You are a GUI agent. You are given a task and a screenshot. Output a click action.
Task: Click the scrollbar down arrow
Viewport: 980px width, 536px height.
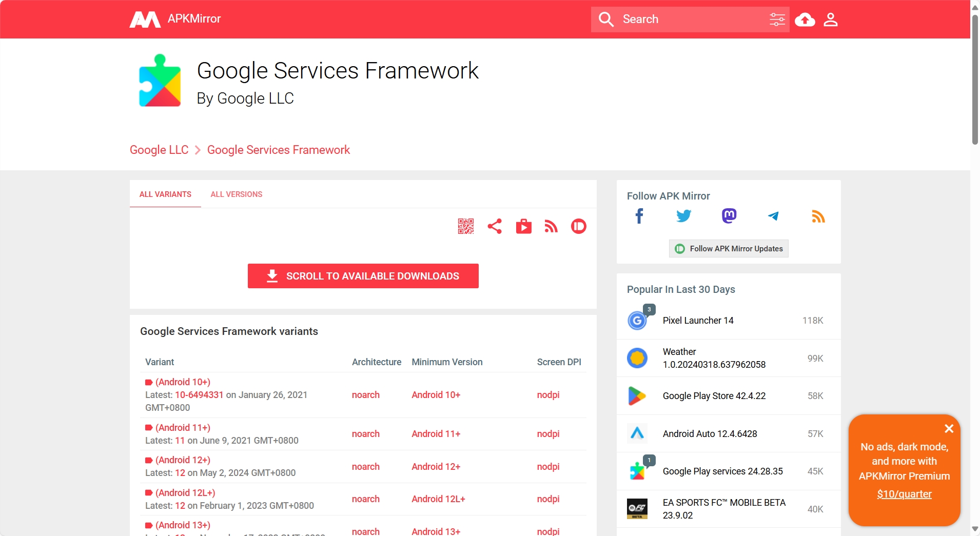tap(975, 529)
